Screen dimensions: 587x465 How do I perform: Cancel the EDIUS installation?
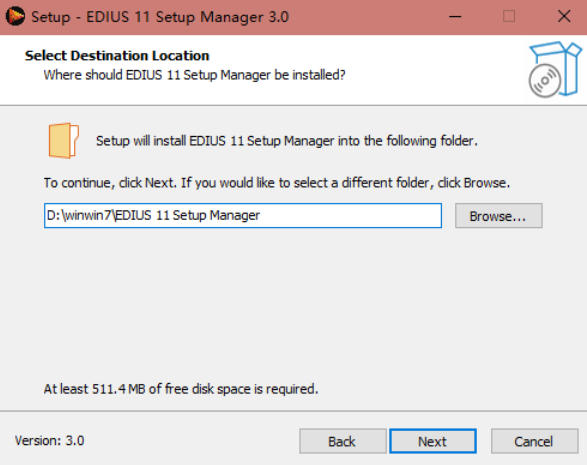point(534,441)
